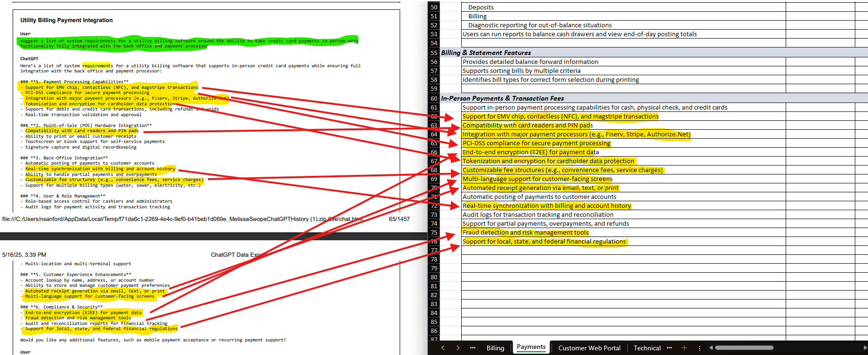Show hidden sheets left of Billing
The height and width of the screenshot is (355, 868).
pyautogui.click(x=473, y=348)
